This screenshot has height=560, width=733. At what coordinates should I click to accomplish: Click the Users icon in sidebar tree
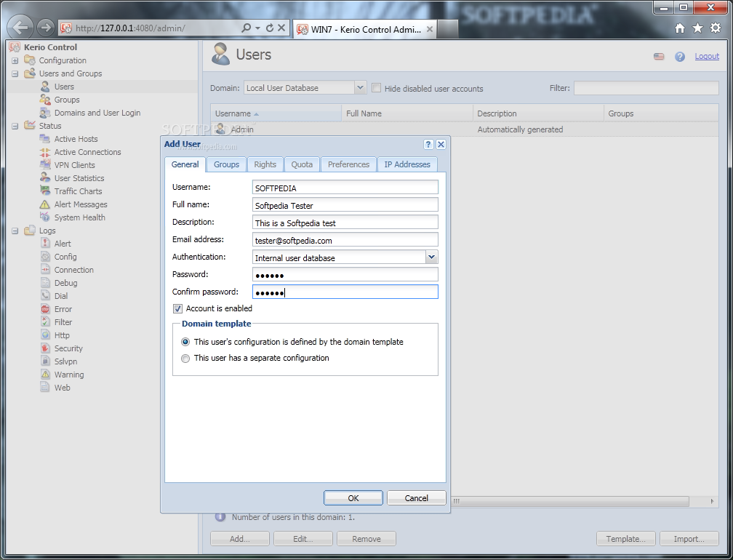[45, 87]
